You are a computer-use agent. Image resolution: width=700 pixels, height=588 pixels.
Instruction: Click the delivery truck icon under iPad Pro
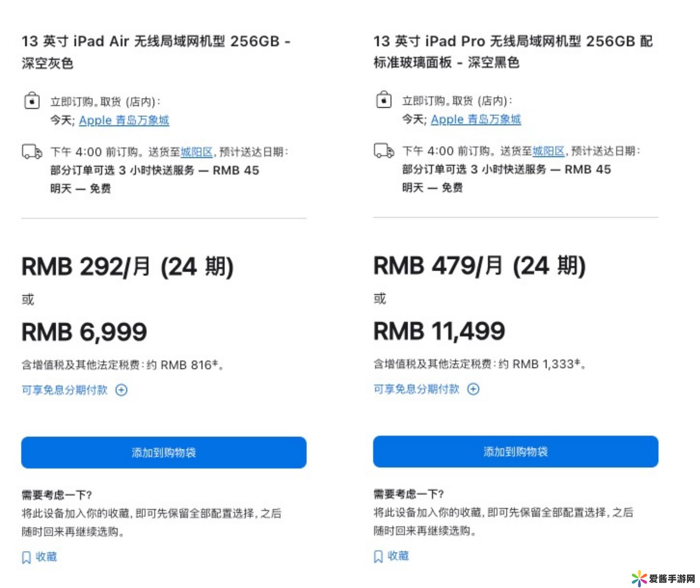click(384, 151)
